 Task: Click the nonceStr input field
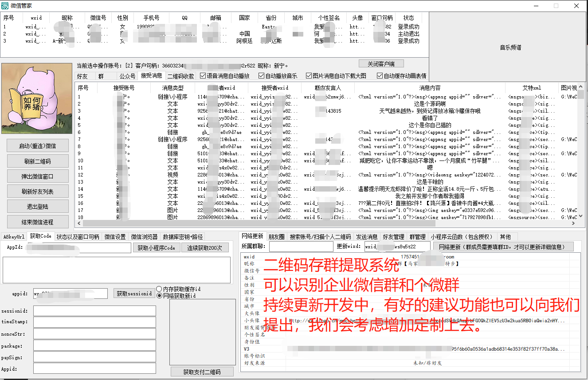(x=94, y=333)
